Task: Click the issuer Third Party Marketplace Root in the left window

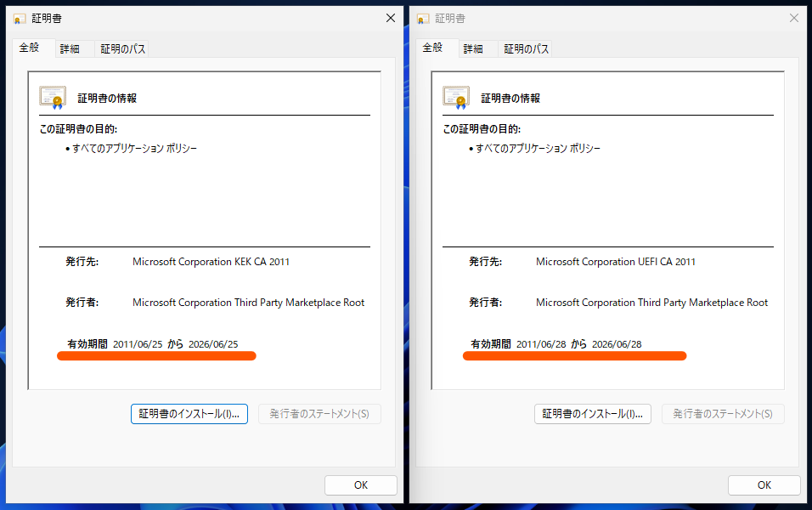Action: [249, 303]
